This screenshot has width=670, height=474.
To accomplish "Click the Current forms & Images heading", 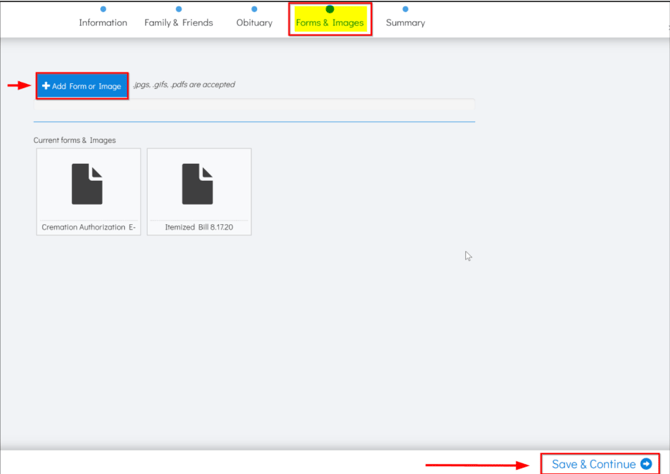I will (x=74, y=140).
